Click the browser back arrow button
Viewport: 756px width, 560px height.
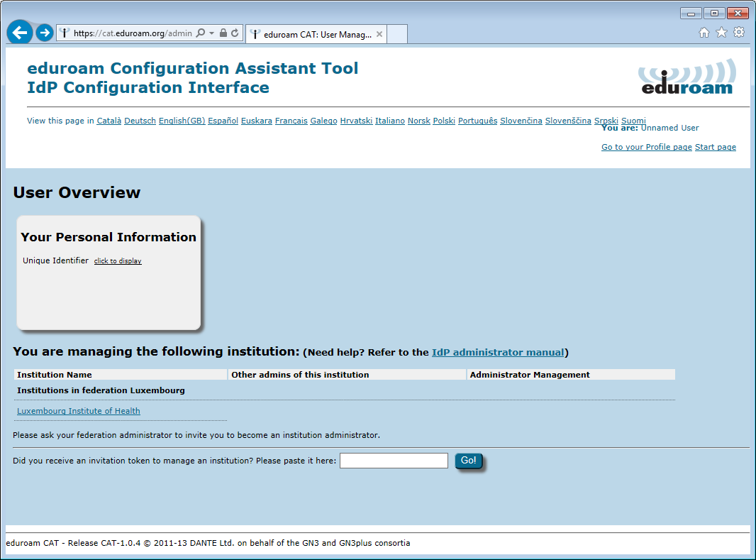[x=20, y=33]
